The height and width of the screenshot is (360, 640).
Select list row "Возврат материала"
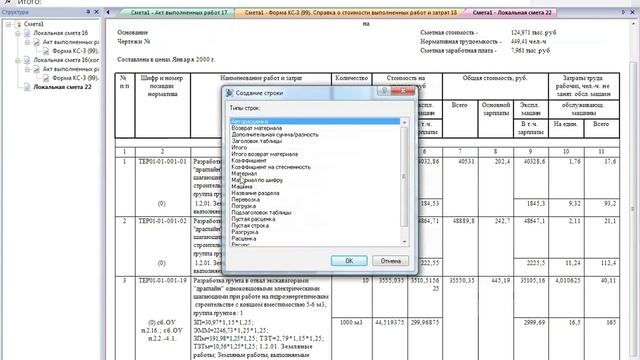315,128
